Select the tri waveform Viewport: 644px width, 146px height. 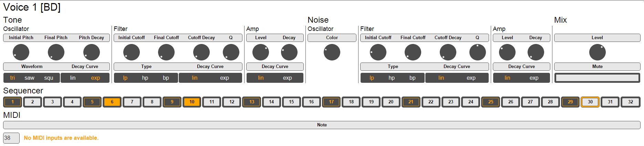(x=12, y=78)
